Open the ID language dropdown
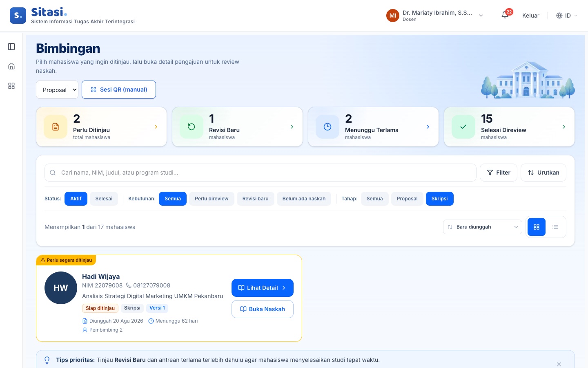588x368 pixels. click(x=567, y=16)
